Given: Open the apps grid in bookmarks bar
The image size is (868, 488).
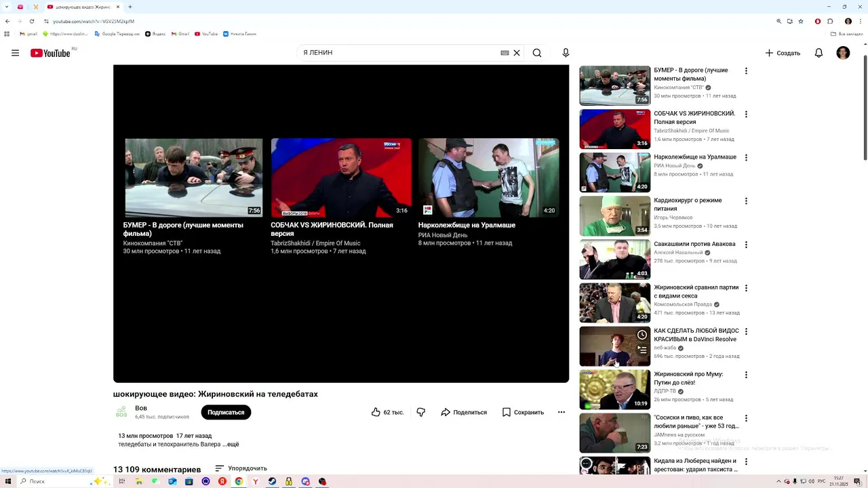Looking at the screenshot, I should click(7, 34).
